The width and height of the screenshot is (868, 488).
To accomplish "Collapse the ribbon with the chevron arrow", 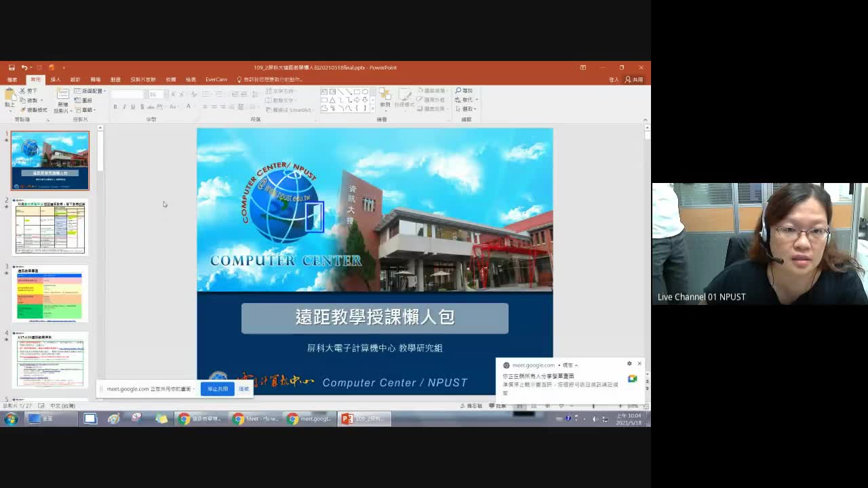I will coord(645,120).
